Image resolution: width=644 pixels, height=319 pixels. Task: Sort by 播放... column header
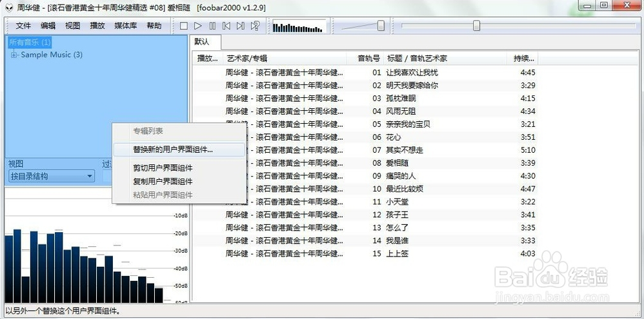[207, 59]
